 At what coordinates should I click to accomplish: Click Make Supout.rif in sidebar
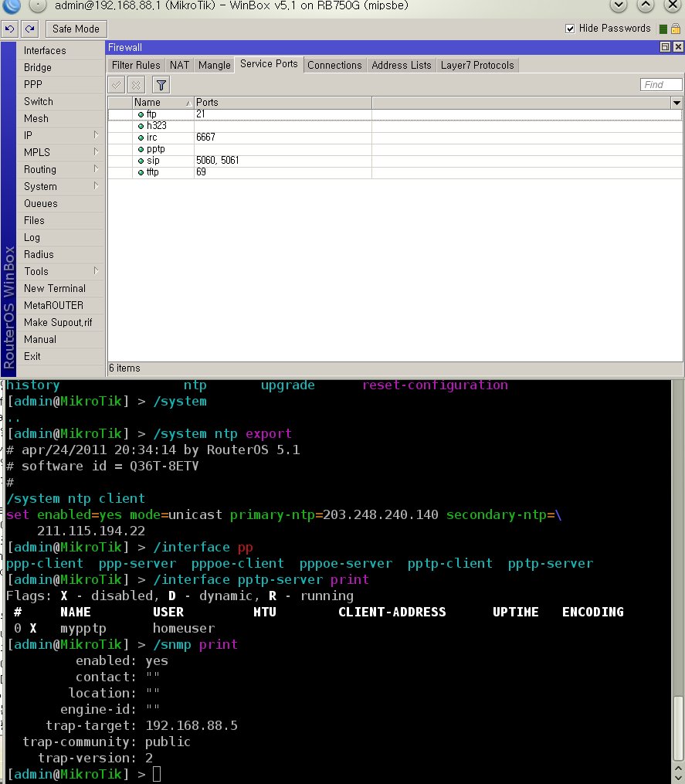tap(60, 323)
